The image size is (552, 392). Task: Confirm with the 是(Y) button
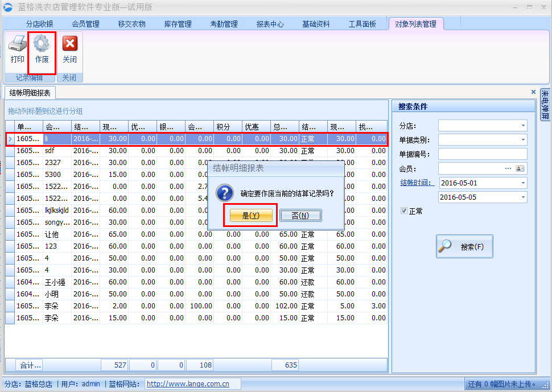(251, 216)
